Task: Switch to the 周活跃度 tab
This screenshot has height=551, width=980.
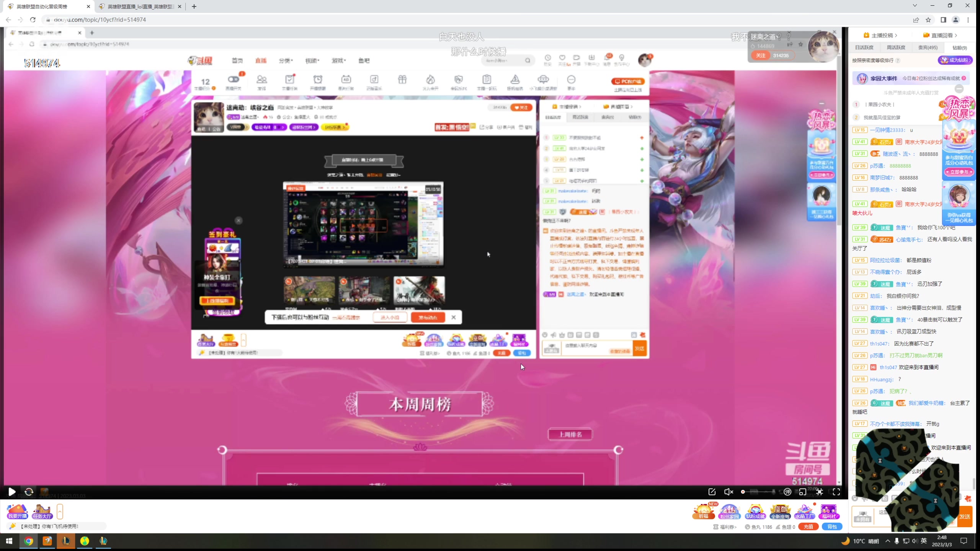Action: (x=896, y=47)
